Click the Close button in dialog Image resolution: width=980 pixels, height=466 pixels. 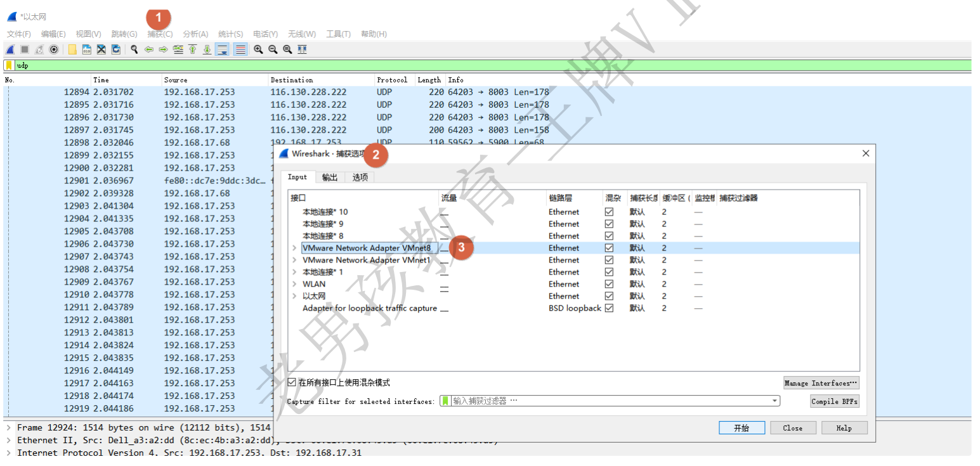point(793,428)
